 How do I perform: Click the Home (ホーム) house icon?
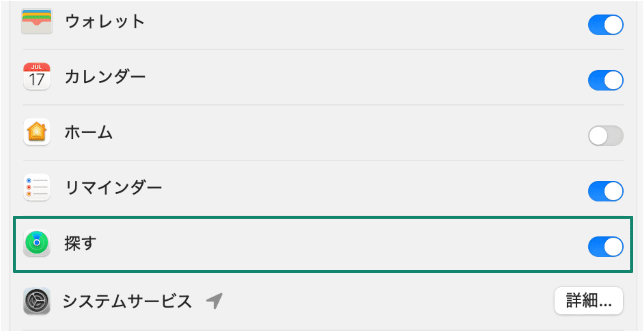point(37,132)
